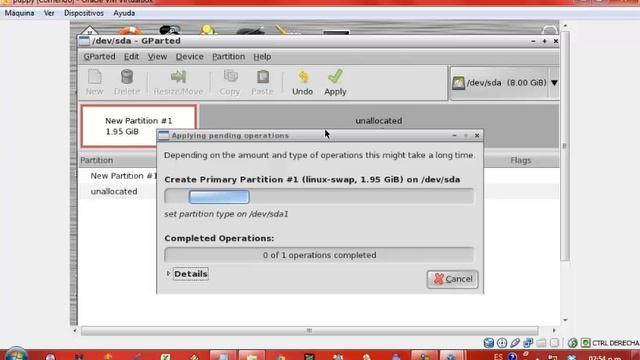Screen dimensions: 640x360
Task: Click the /dev/sda (8.00 GiB) device selector
Action: (x=504, y=83)
